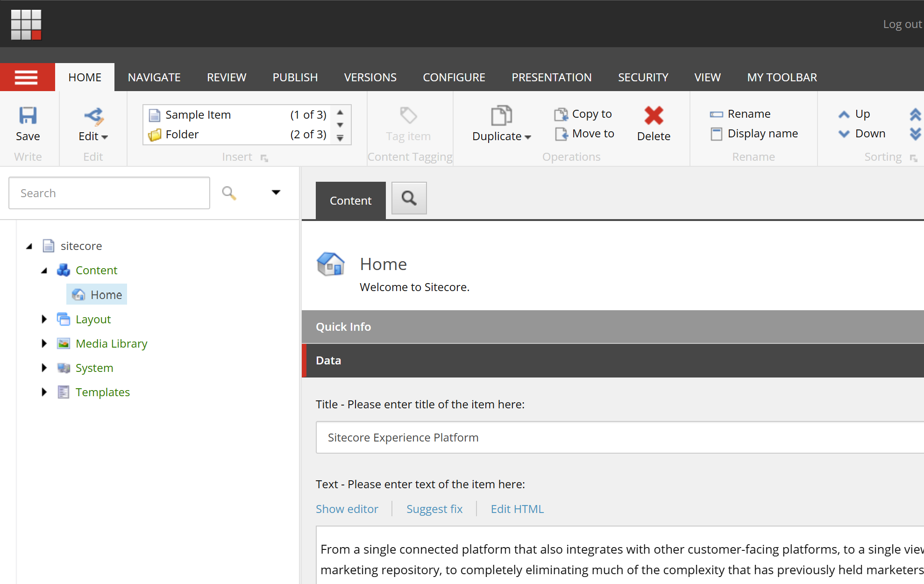924x584 pixels.
Task: Select the Content editor tab
Action: [351, 200]
